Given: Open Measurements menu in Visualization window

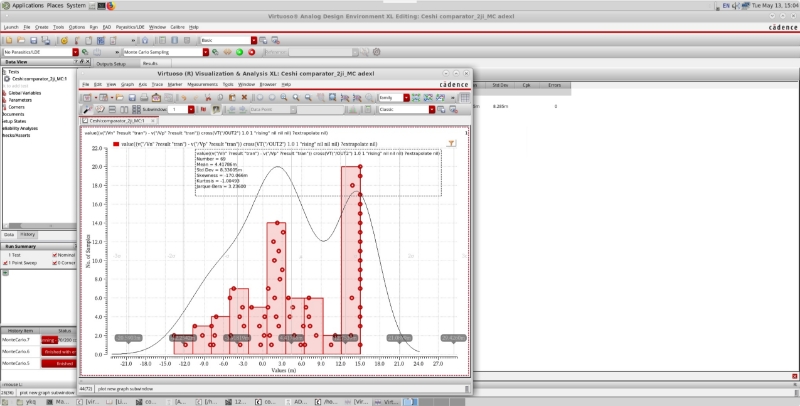Looking at the screenshot, I should (x=203, y=85).
